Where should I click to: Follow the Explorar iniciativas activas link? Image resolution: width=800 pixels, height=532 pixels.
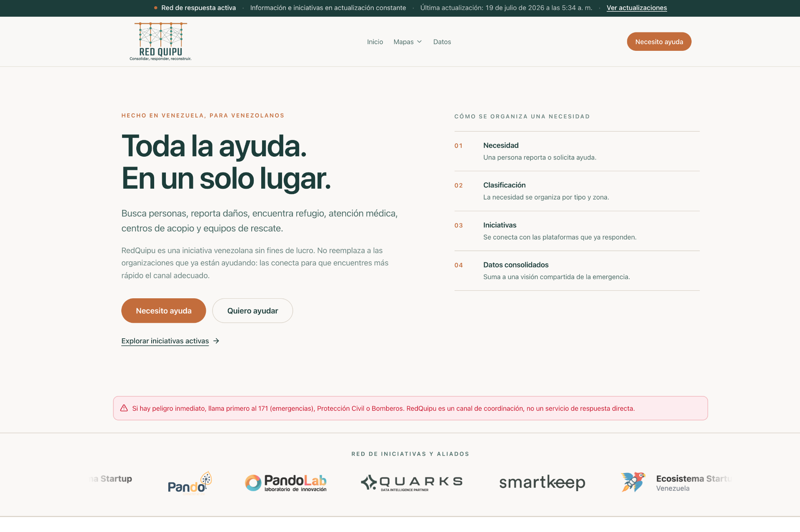tap(165, 341)
